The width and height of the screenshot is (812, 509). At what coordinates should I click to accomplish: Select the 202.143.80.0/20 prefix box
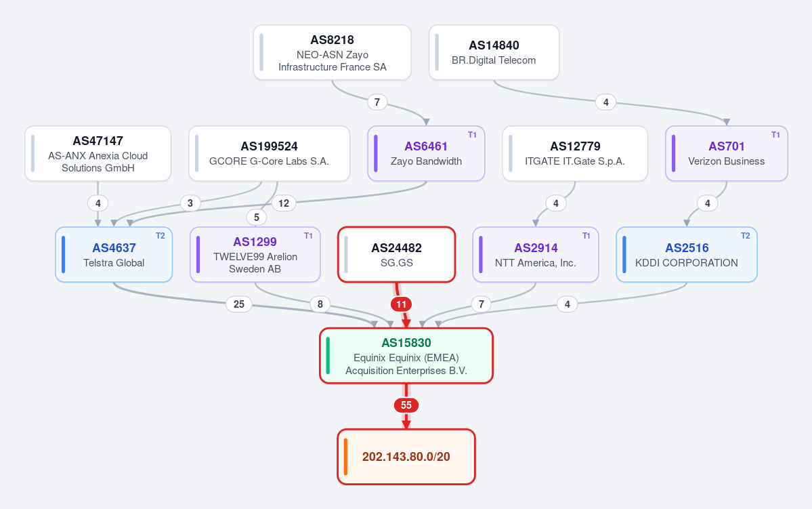coord(406,457)
